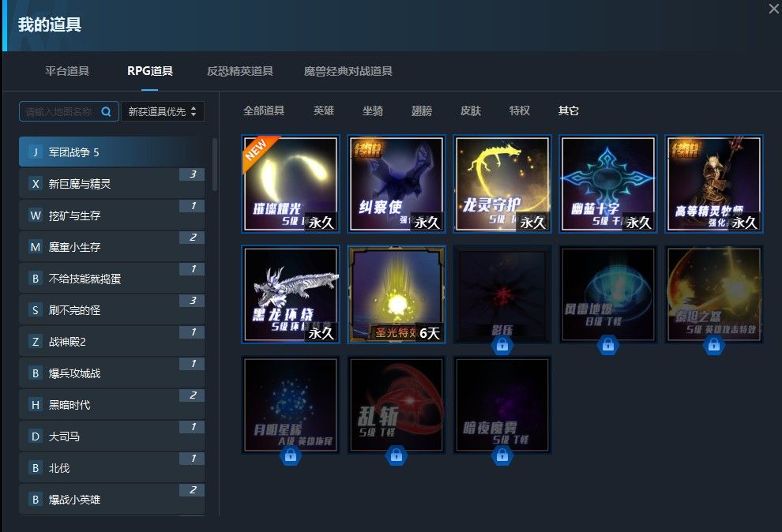Filter items by 英雄 category

click(324, 111)
